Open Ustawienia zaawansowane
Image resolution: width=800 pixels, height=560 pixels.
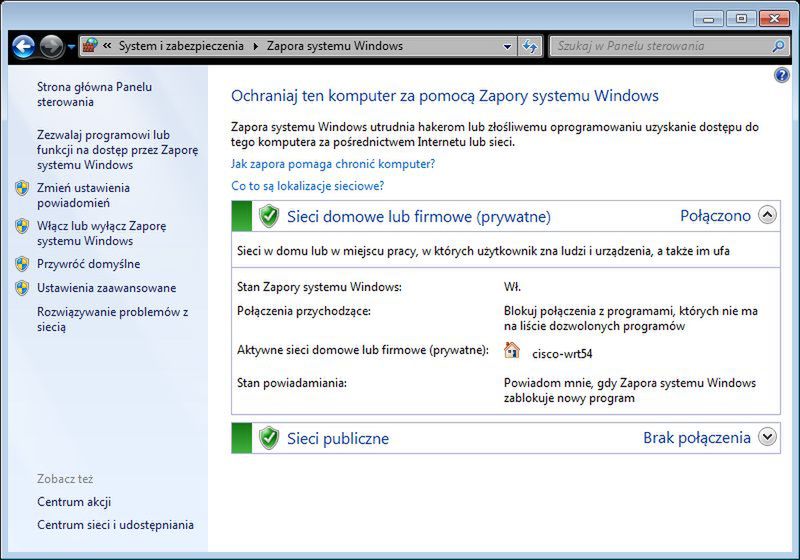106,288
